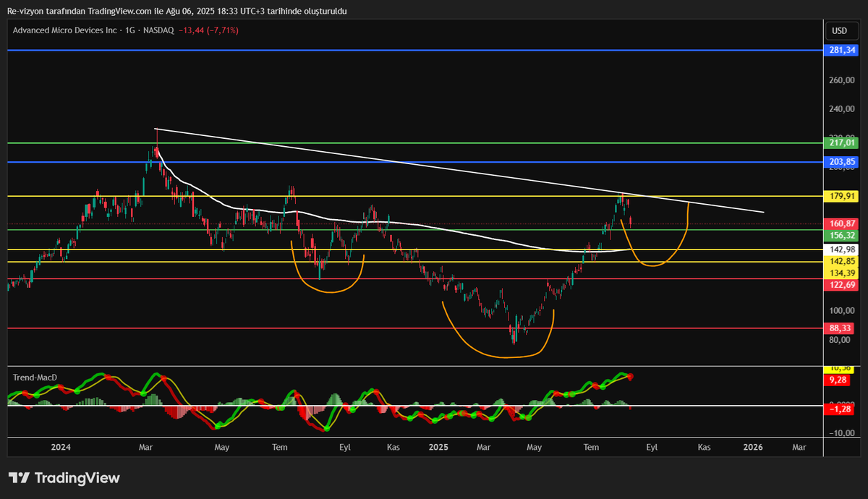Select the blue 281,34 price label

[x=842, y=50]
